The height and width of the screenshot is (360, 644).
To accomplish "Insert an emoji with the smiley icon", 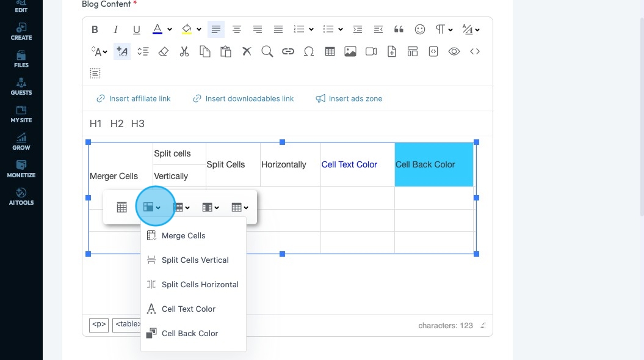I will click(419, 29).
